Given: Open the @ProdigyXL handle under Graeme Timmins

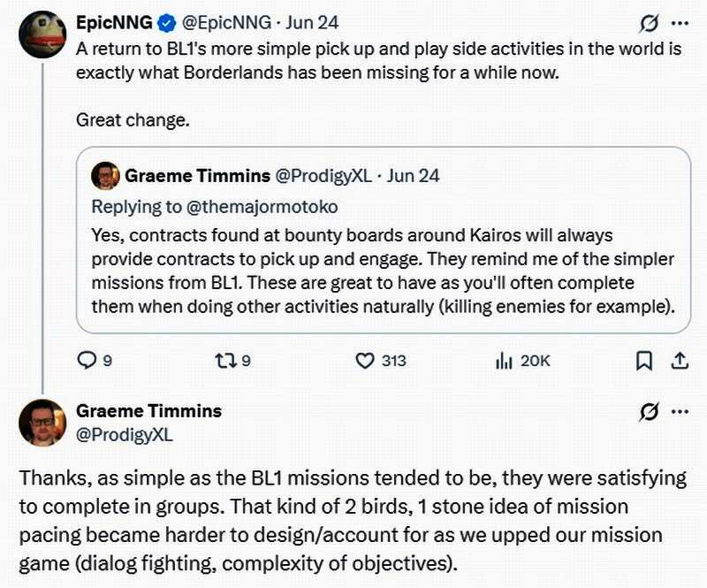Looking at the screenshot, I should point(124,434).
